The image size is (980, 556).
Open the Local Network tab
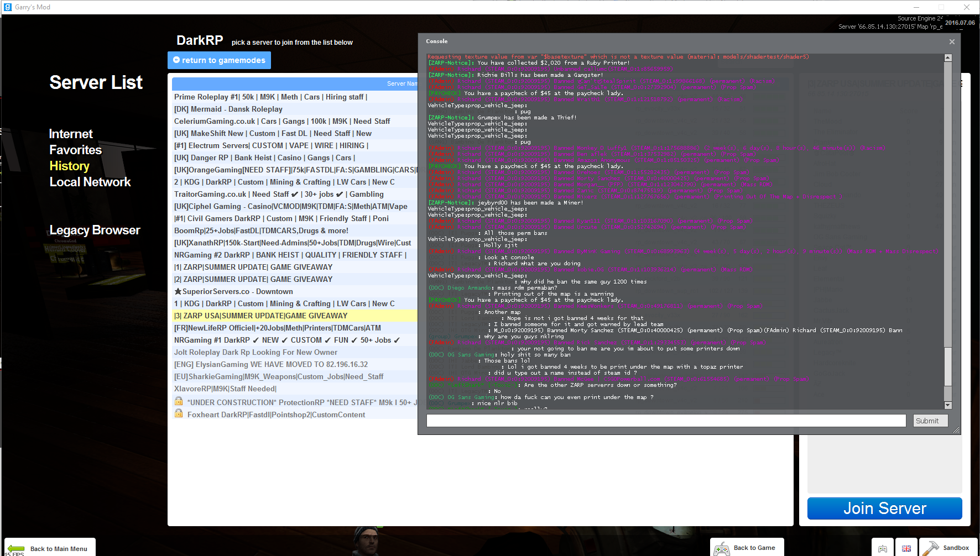tap(90, 182)
